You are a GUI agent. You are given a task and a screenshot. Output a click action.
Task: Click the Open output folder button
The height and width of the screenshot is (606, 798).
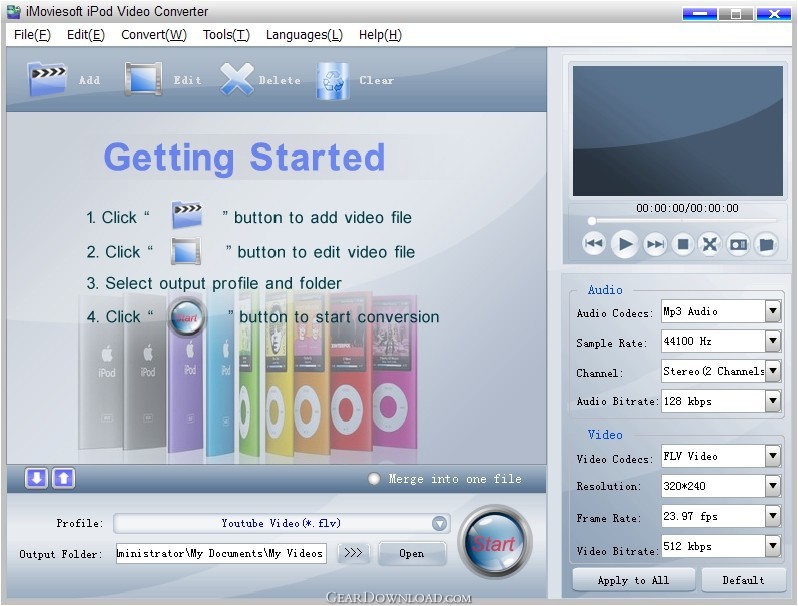tap(412, 553)
